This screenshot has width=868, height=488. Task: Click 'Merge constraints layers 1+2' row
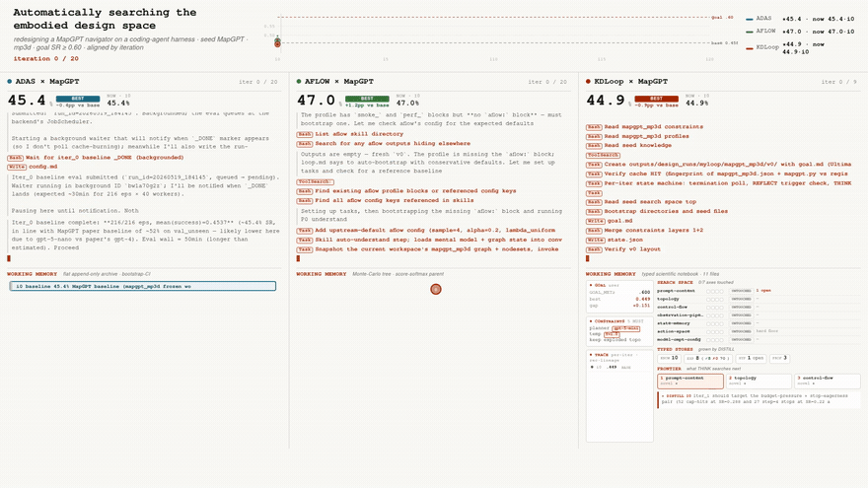645,230
